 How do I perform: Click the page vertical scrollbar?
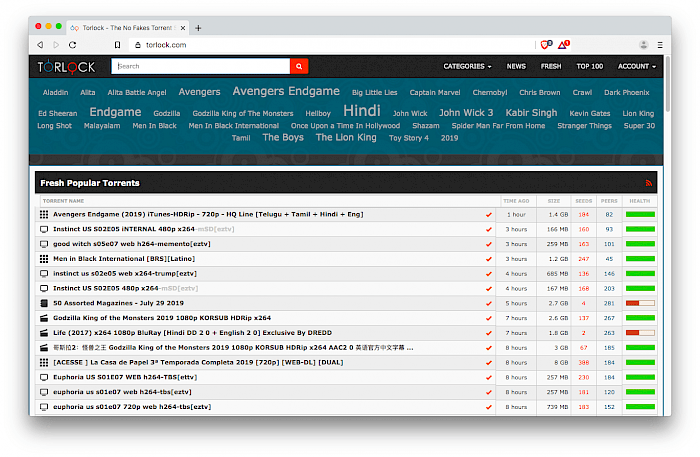click(x=667, y=85)
